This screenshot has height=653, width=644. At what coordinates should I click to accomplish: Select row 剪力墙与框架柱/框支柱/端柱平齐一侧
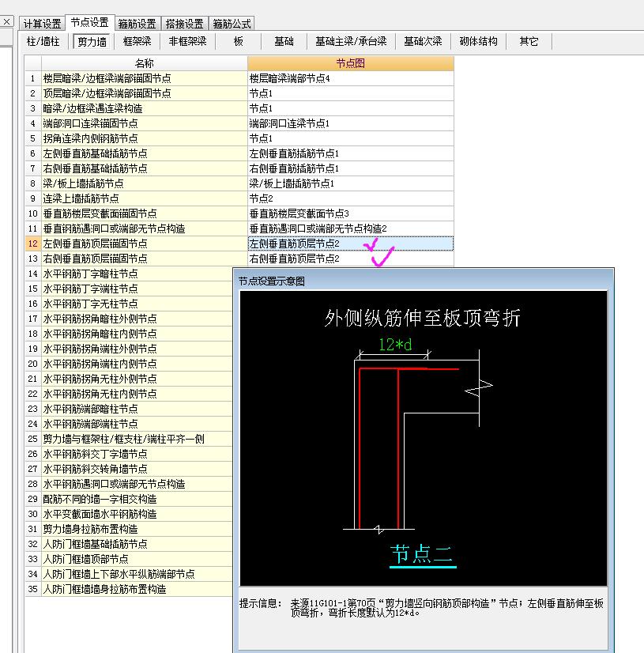coord(137,439)
